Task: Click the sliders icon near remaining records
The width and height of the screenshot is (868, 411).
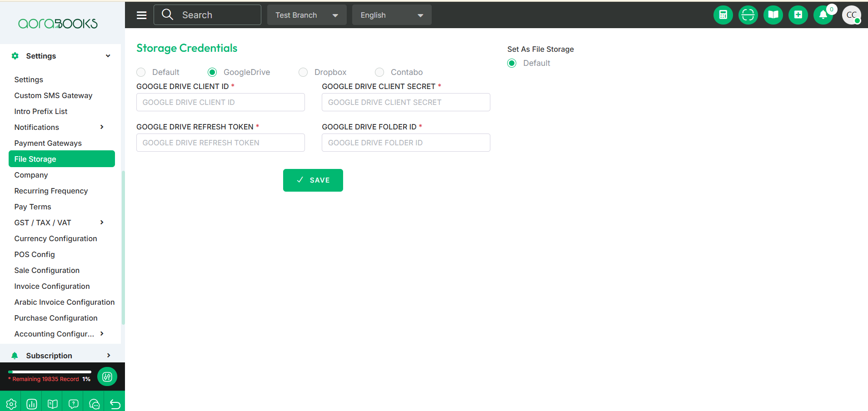Action: coord(107,376)
